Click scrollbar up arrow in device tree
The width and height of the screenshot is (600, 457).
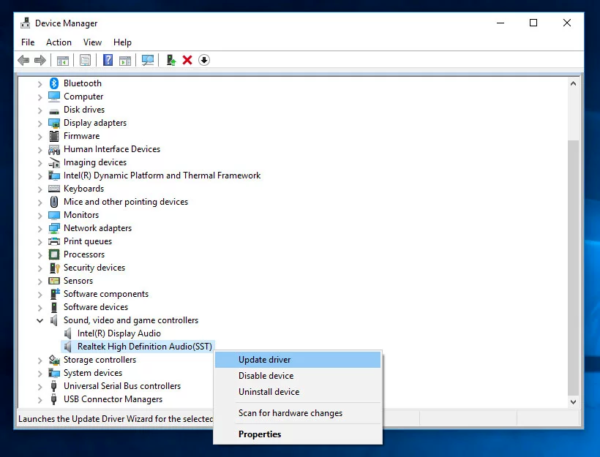[x=573, y=83]
